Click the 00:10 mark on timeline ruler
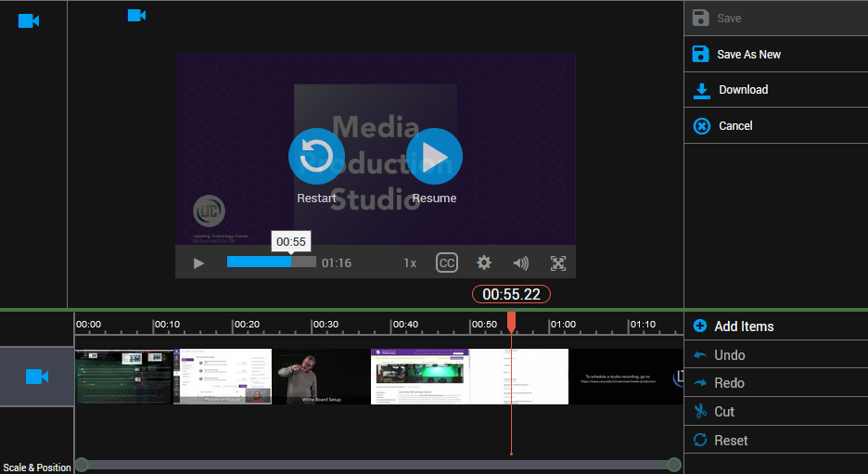 [167, 325]
